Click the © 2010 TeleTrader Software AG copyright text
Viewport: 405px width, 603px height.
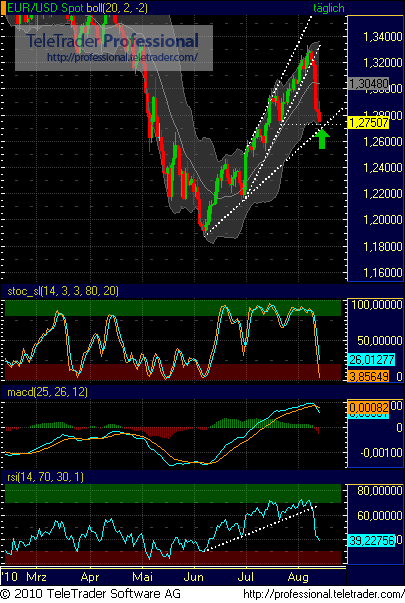(90, 594)
